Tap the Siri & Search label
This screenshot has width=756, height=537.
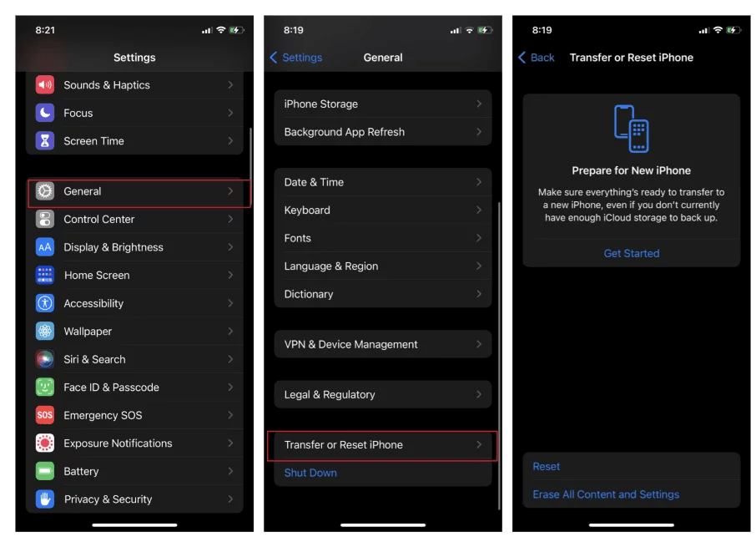(x=94, y=359)
